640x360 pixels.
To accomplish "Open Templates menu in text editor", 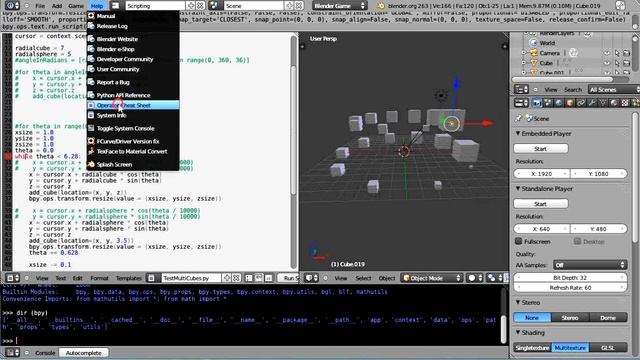I will 129,278.
